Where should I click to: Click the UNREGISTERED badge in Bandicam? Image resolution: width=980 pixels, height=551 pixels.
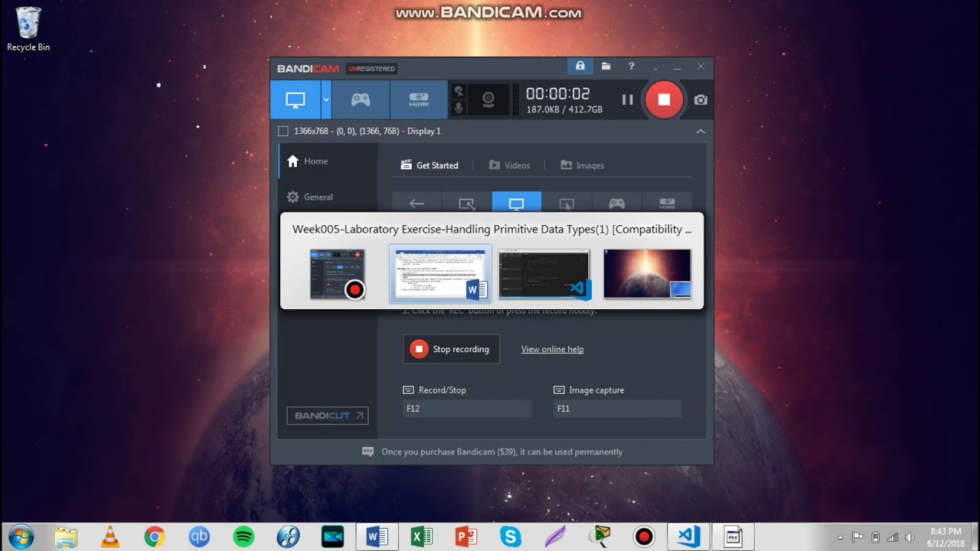click(x=371, y=69)
